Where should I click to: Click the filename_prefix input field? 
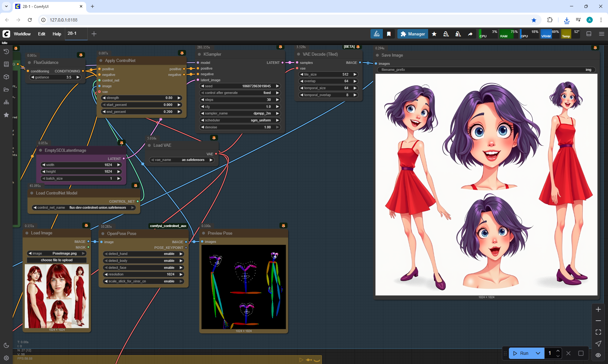tap(486, 70)
